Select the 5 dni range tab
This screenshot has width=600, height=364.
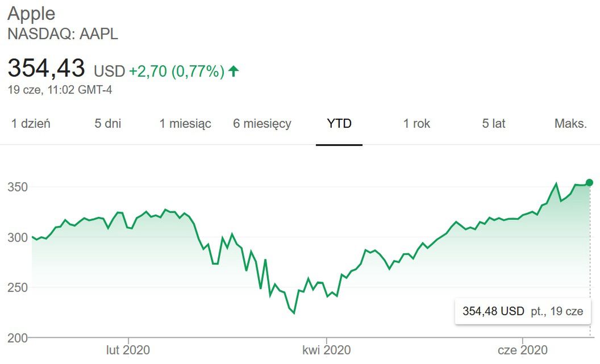pyautogui.click(x=107, y=123)
